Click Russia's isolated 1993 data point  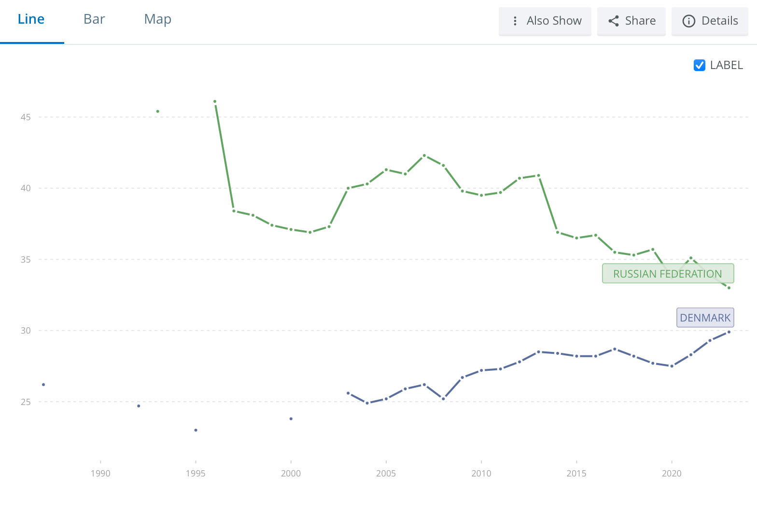click(157, 112)
